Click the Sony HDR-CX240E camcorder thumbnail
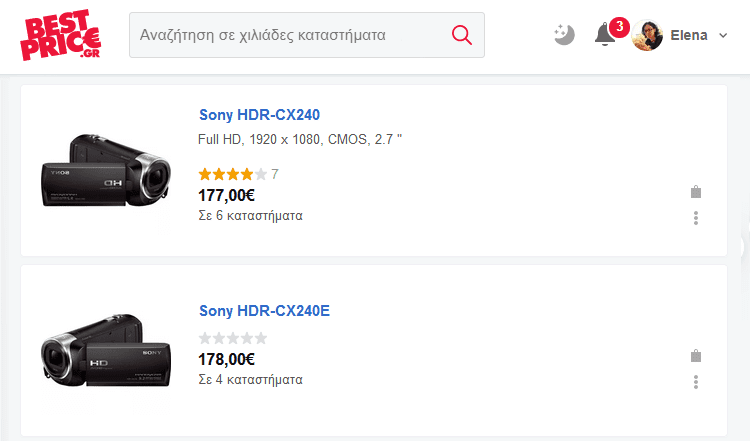 click(x=106, y=351)
